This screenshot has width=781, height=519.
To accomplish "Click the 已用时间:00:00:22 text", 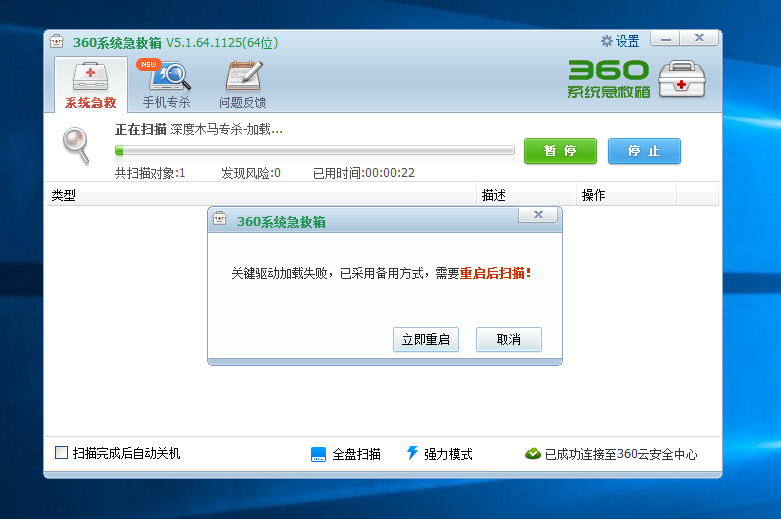I will tap(364, 173).
